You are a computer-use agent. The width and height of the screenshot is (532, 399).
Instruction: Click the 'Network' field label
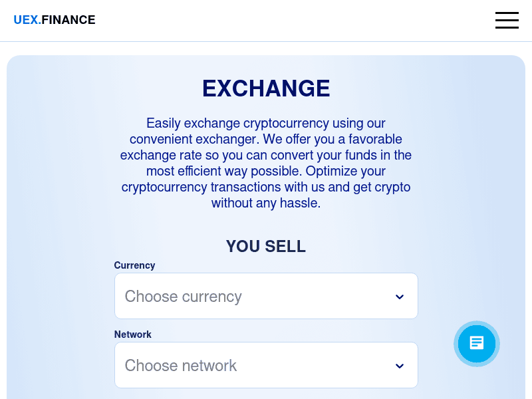pos(132,334)
